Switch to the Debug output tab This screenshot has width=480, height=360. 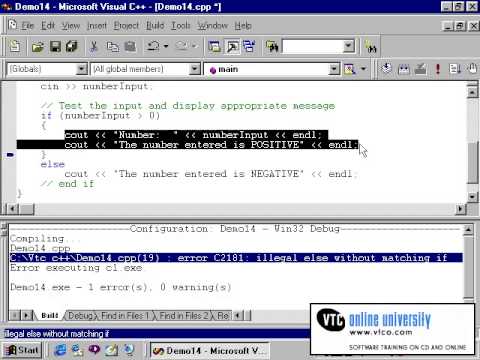(80, 315)
